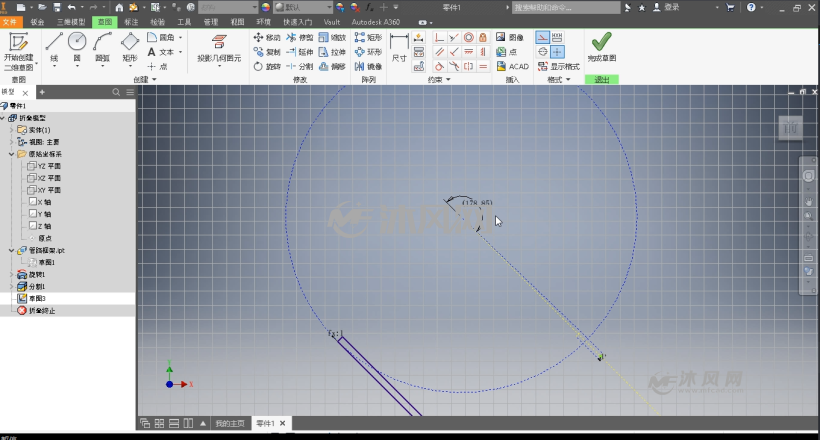Click Finish Sketch (完成草图) green checkmark
Screen dimensions: 820x440
[x=601, y=47]
